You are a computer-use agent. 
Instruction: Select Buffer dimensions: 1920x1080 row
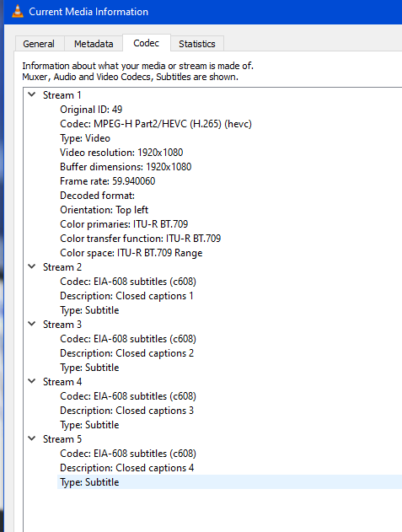point(126,167)
